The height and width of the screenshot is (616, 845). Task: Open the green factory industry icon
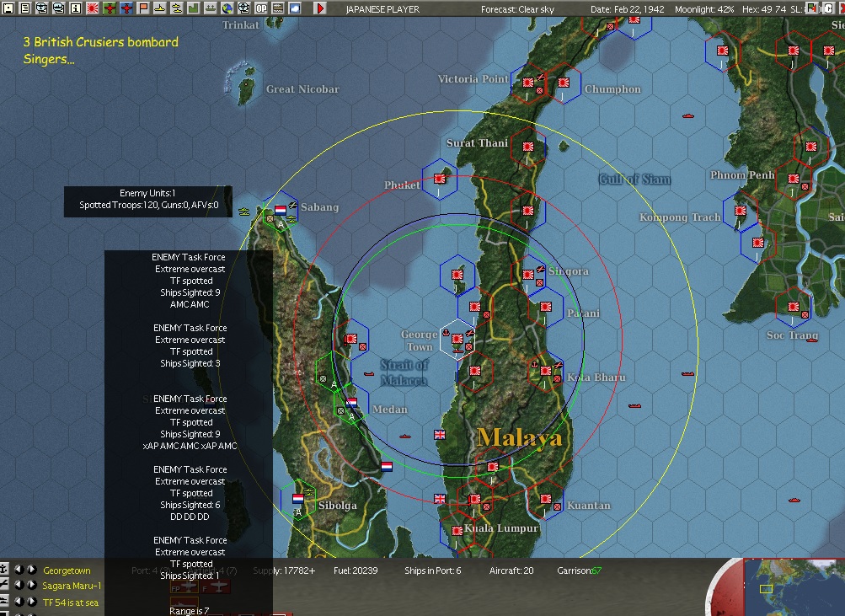pos(194,8)
